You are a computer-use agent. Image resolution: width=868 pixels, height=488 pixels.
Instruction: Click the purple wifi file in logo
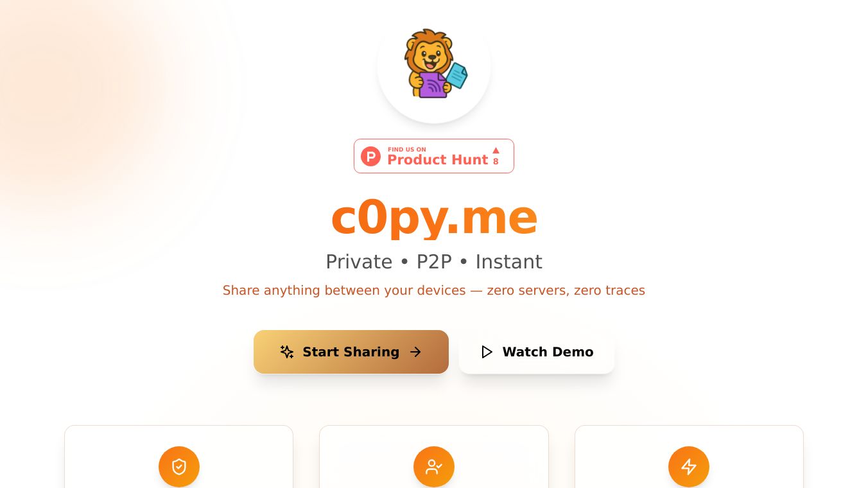[434, 85]
